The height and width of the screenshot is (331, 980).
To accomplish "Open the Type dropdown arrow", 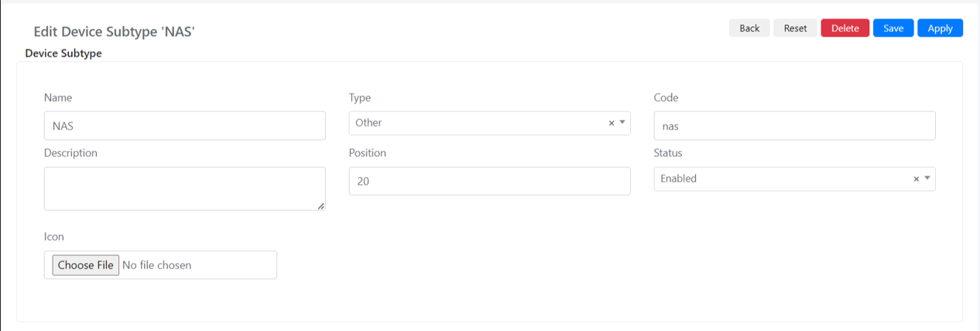I will (x=622, y=123).
